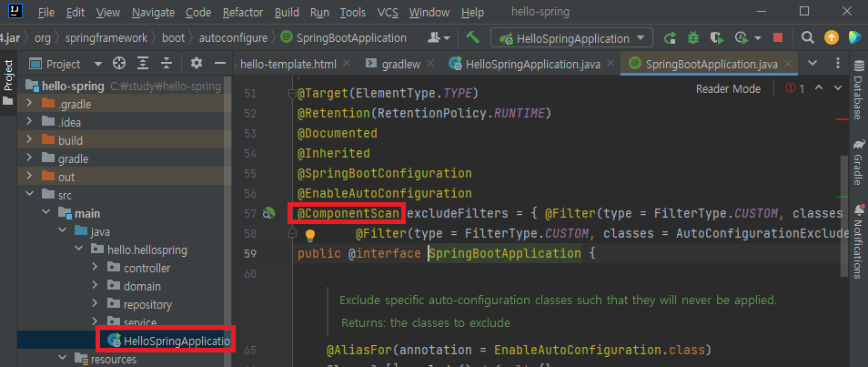Open the user account icon dropdown
The width and height of the screenshot is (868, 367).
439,37
